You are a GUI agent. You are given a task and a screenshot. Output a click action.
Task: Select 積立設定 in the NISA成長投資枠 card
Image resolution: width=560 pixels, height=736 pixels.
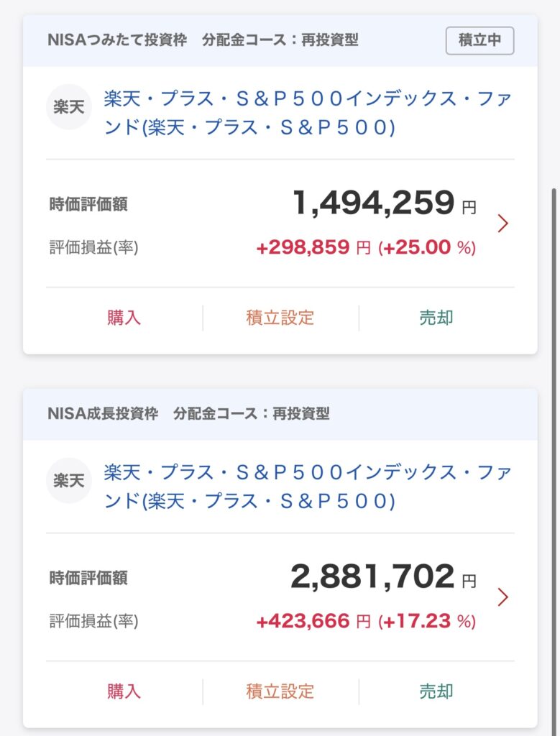pos(280,691)
